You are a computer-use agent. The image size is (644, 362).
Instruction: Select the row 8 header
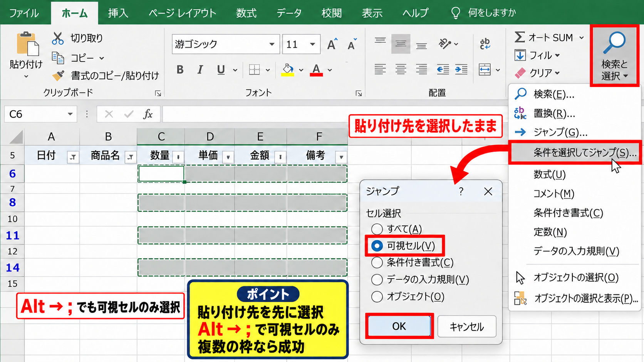pyautogui.click(x=12, y=202)
